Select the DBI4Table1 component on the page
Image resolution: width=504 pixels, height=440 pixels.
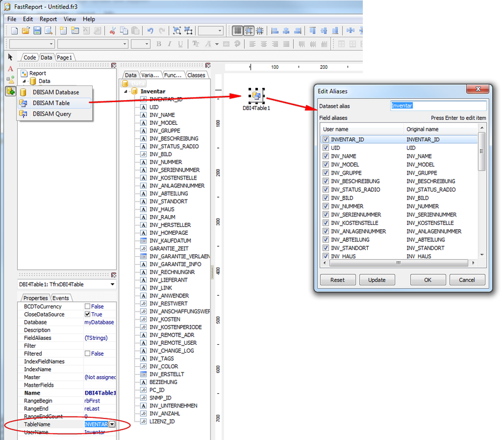point(256,96)
